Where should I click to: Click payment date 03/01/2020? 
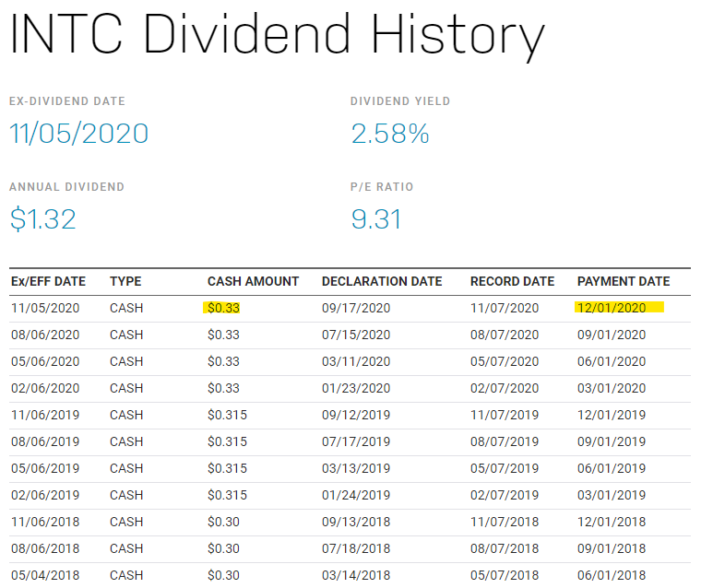coord(612,388)
